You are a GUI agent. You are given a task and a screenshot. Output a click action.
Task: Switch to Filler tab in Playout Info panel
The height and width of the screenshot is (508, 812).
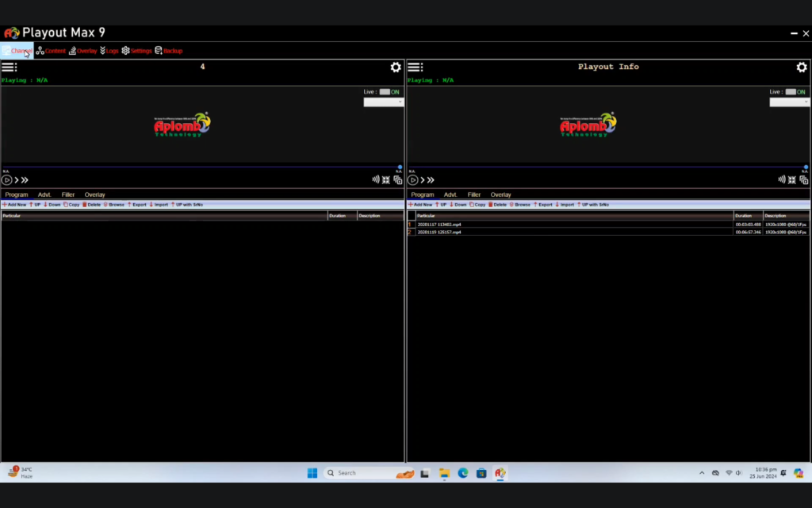[474, 194]
